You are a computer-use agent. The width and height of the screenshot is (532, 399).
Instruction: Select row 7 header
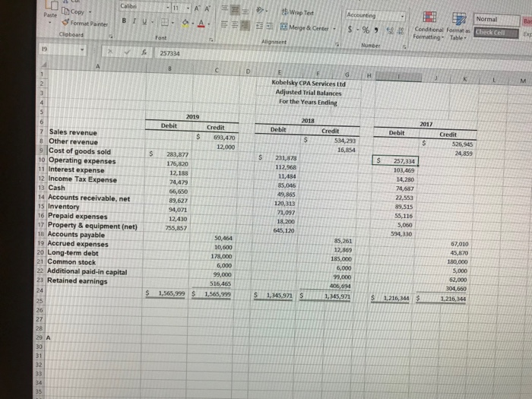point(42,131)
